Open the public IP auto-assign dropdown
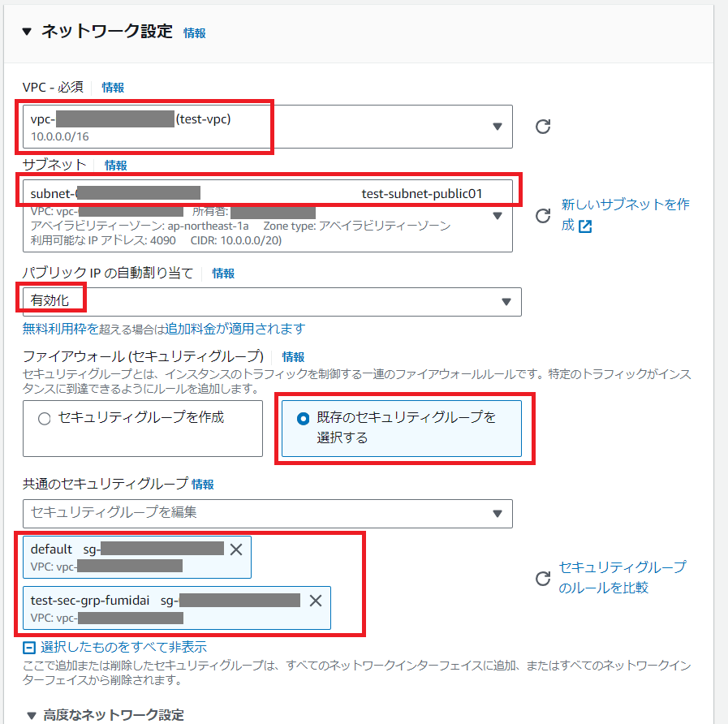This screenshot has height=724, width=728. click(506, 302)
